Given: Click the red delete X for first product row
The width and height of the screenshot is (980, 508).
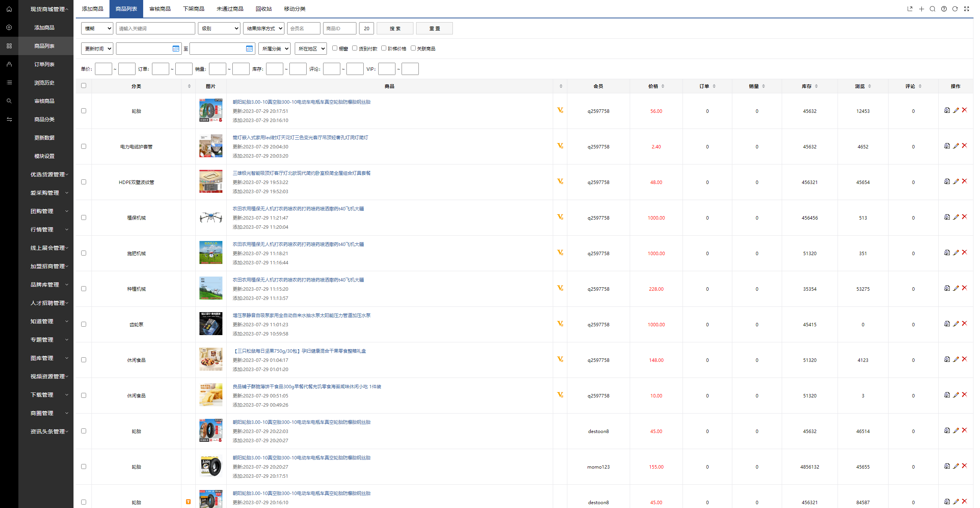Looking at the screenshot, I should [964, 110].
